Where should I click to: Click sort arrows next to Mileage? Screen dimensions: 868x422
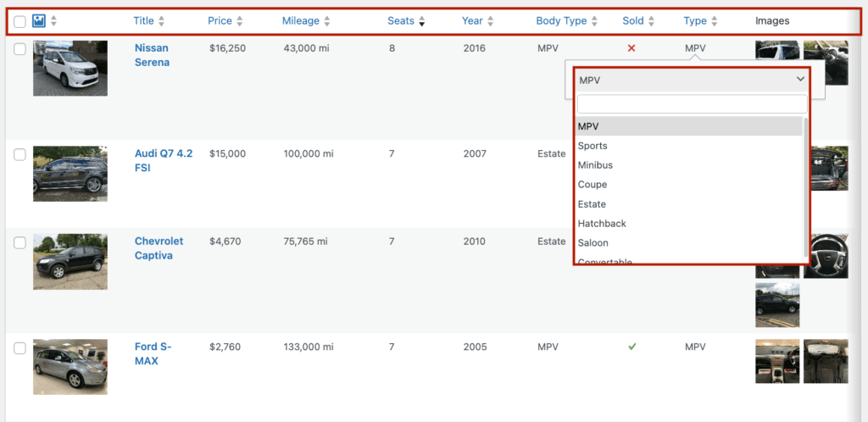click(327, 21)
